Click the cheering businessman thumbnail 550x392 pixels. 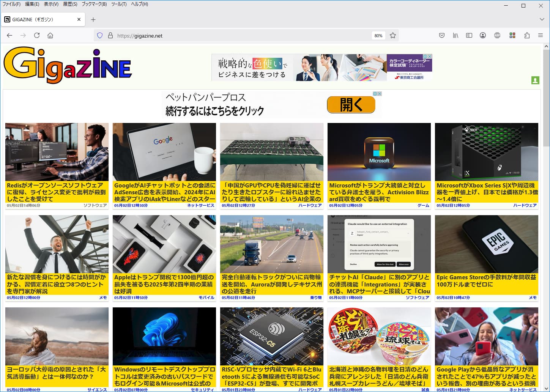point(57,244)
